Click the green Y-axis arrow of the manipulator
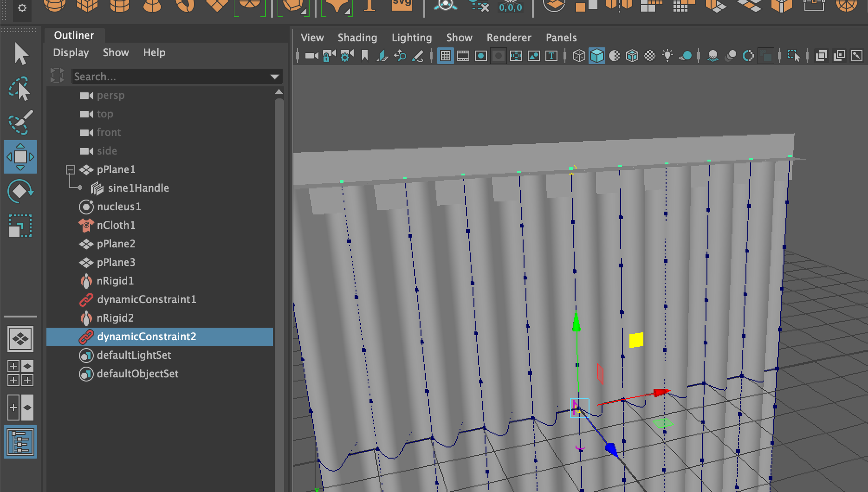The width and height of the screenshot is (868, 492). click(x=576, y=321)
